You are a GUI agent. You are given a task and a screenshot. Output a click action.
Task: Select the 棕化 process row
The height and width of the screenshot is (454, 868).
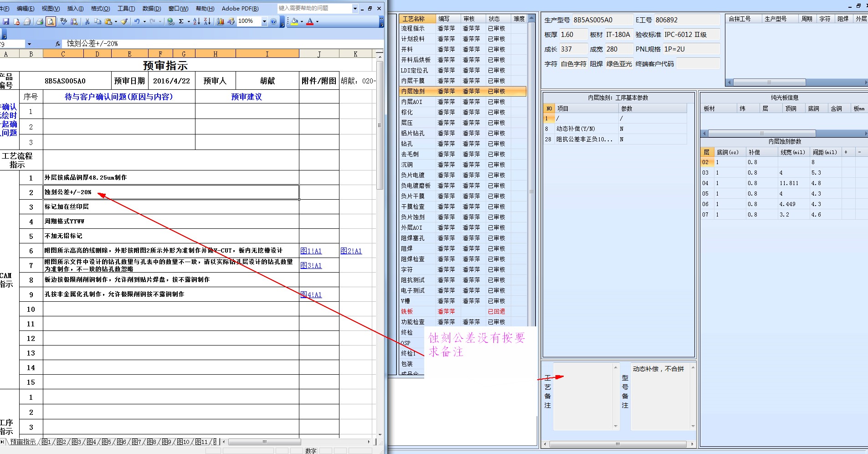point(463,112)
